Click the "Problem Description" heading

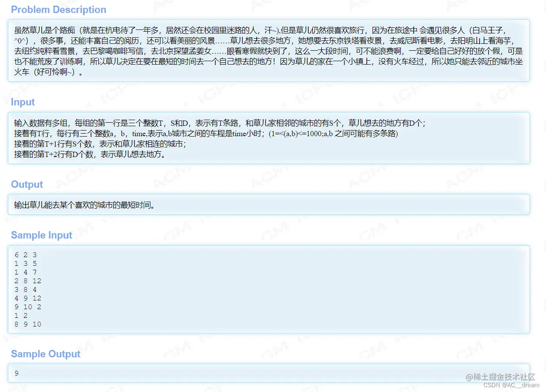tap(59, 10)
